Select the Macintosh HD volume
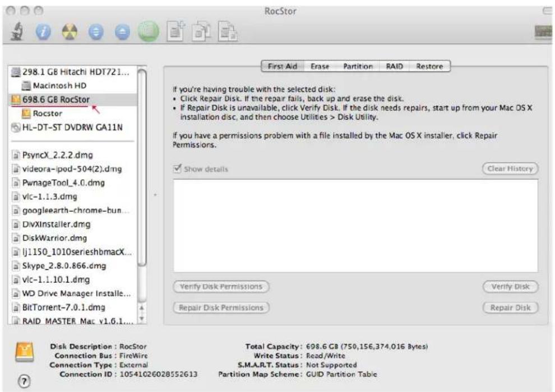Image resolution: width=555 pixels, height=392 pixels. point(72,86)
